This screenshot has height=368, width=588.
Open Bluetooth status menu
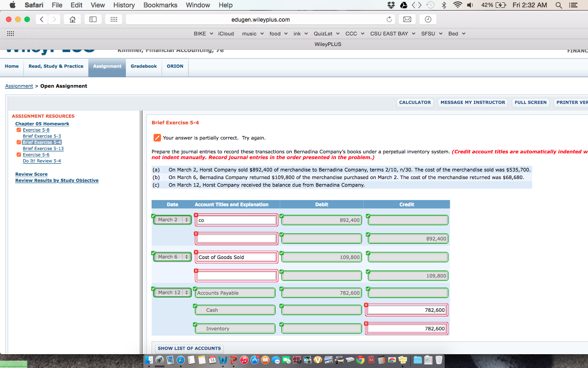point(444,5)
